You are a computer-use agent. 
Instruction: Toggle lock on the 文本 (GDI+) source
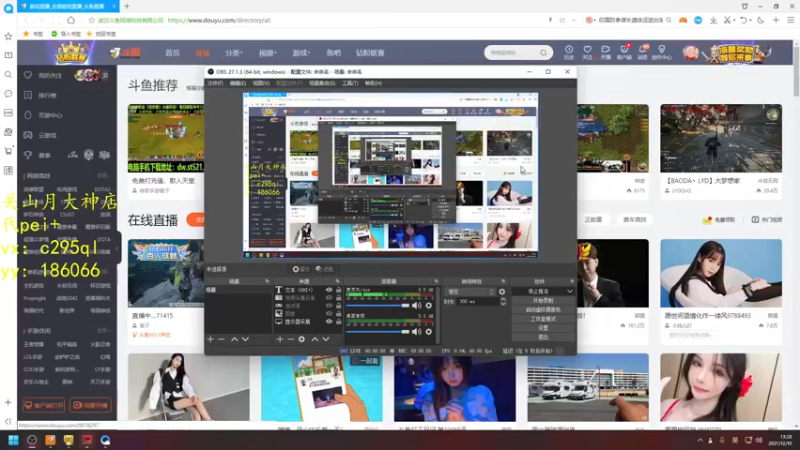point(338,290)
